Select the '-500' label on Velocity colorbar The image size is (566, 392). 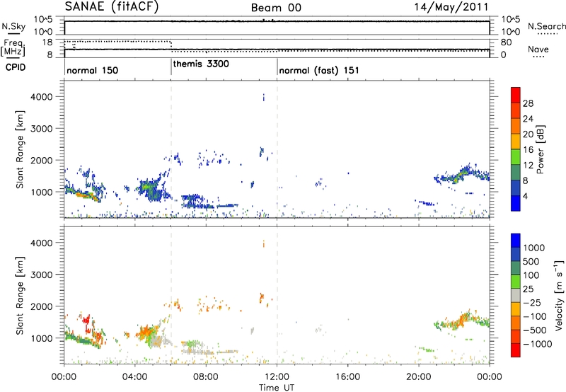coord(534,330)
